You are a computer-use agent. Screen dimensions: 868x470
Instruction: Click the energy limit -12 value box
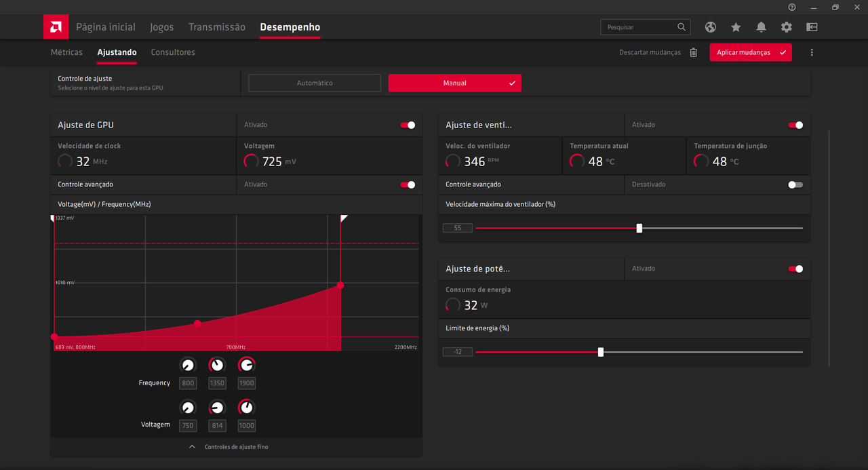coord(458,352)
